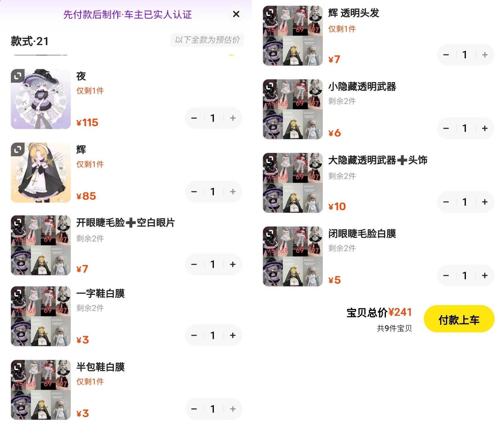Increase quantity of 大隐藏透明武器➕头饰
This screenshot has width=504, height=429.
click(485, 202)
